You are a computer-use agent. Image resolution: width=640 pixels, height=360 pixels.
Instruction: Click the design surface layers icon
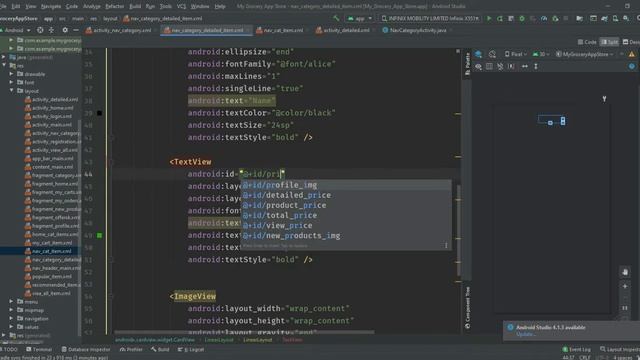[478, 54]
